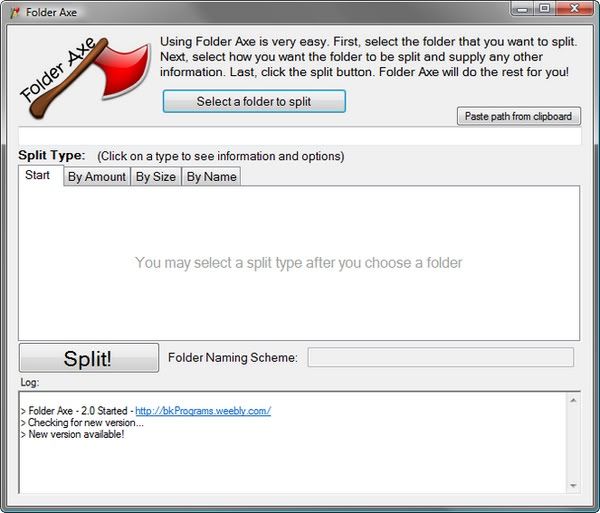Click the 'Folder Naming Scheme:' label

click(233, 357)
